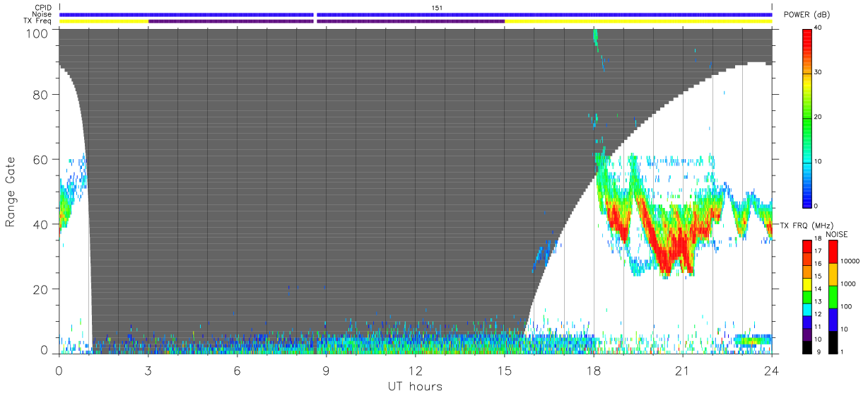This screenshot has width=868, height=401.
Task: Click the "Noise" row label at top left
Action: (x=42, y=14)
